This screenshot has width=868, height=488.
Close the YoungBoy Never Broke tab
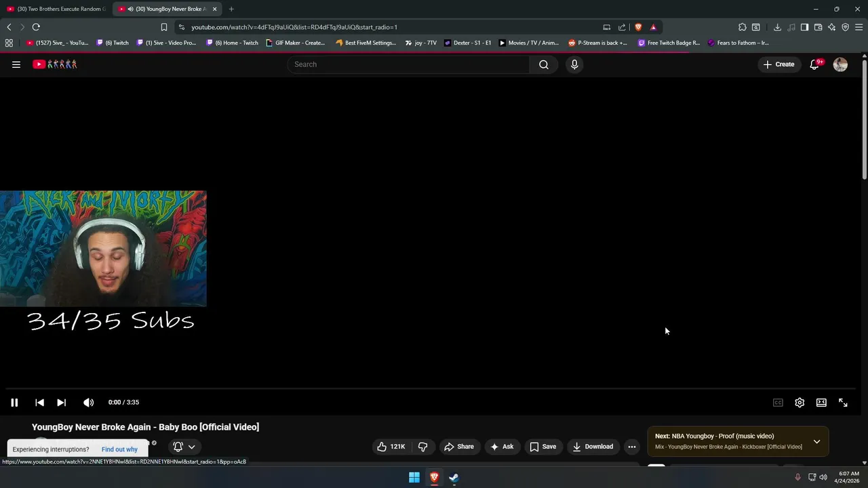(215, 9)
